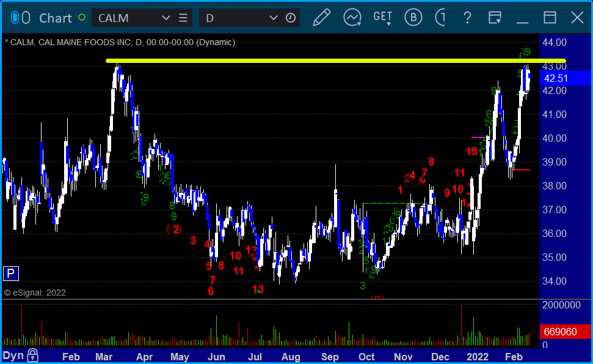Open help via the question mark icon
This screenshot has height=364, width=593.
tap(467, 18)
